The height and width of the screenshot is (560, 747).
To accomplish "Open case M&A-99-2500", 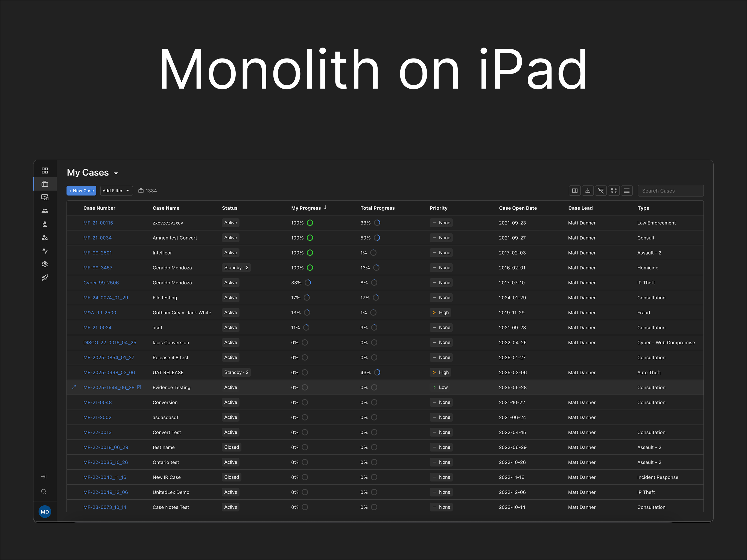I will (x=100, y=313).
